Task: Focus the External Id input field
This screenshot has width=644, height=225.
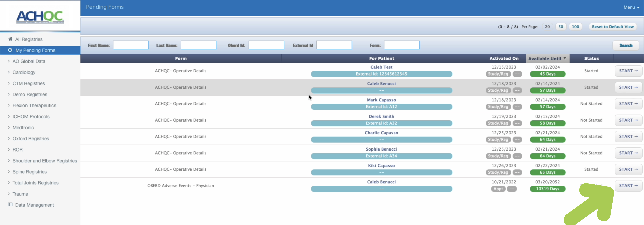Action: coord(334,45)
